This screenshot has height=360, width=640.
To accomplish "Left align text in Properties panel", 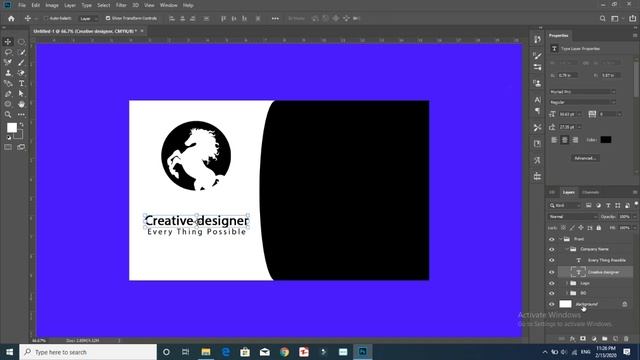I will click(554, 140).
